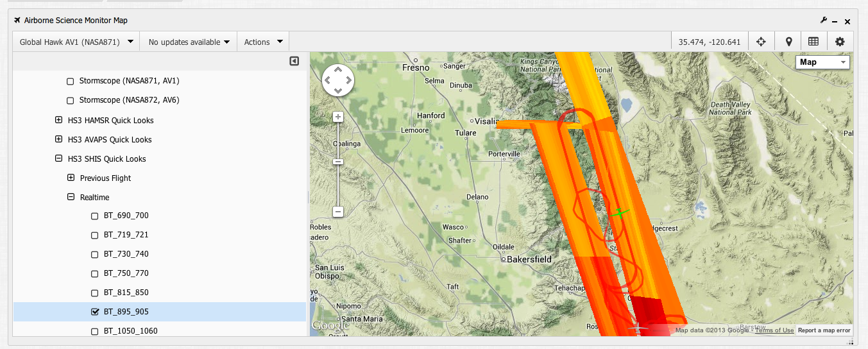Uncheck the BT_895_905 layer checkbox
The width and height of the screenshot is (868, 349).
[x=96, y=312]
